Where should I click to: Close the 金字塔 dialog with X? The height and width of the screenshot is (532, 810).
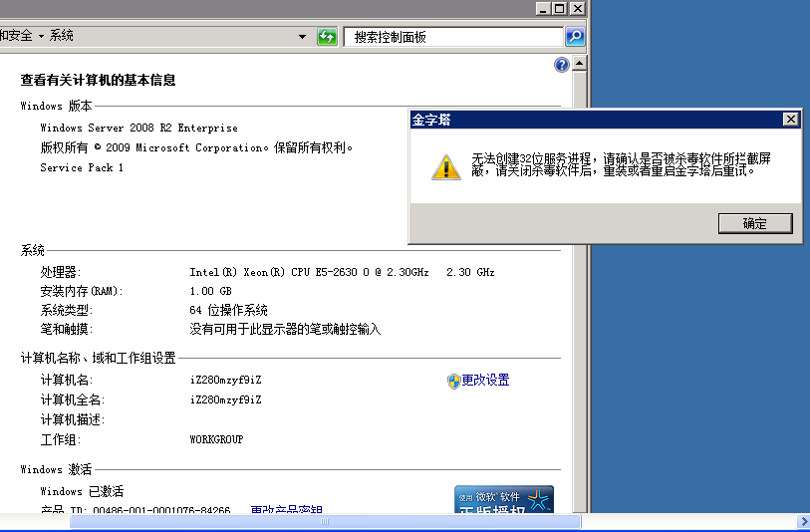(790, 120)
